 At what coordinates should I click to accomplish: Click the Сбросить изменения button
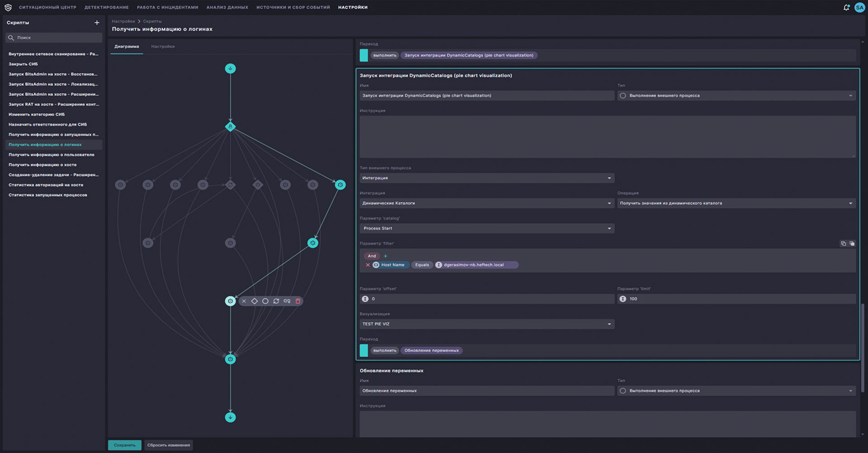click(168, 445)
